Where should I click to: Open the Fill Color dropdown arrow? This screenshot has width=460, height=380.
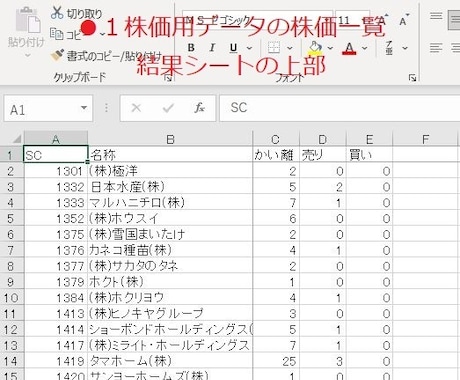(330, 48)
